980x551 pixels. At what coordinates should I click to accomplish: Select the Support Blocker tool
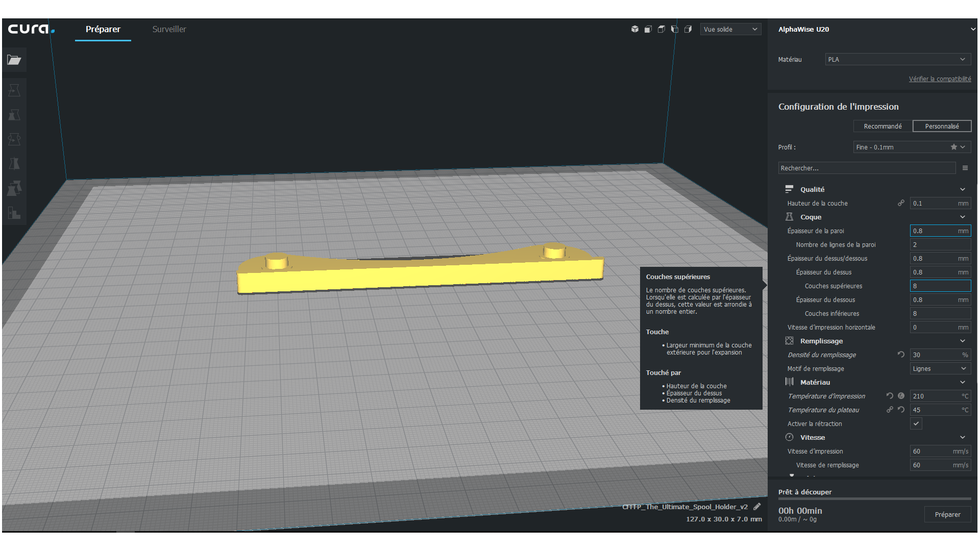14,213
